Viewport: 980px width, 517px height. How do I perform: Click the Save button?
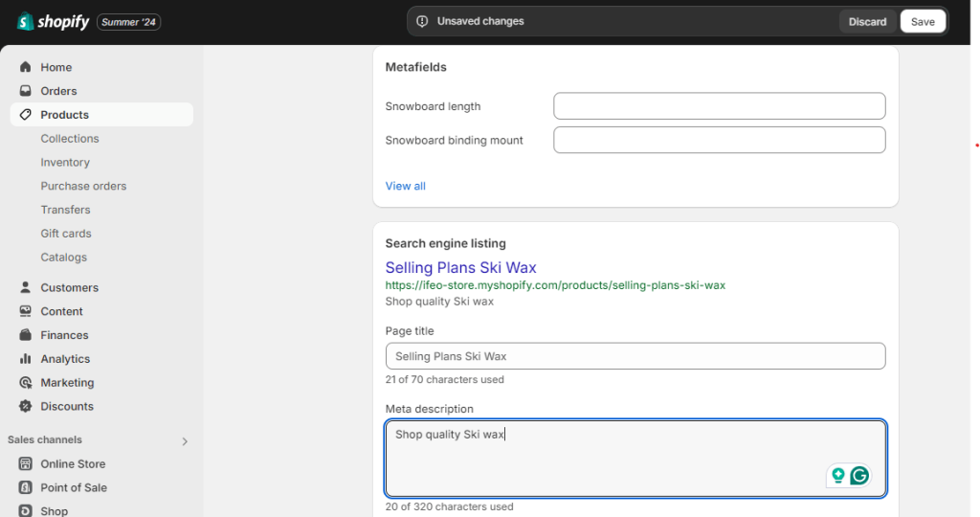tap(923, 21)
